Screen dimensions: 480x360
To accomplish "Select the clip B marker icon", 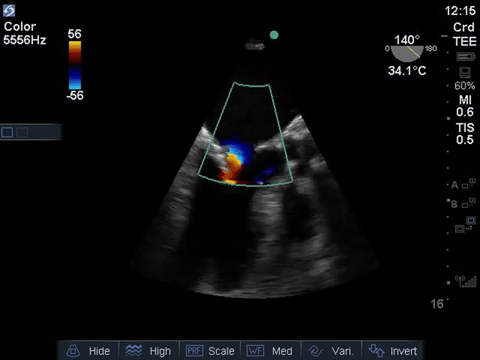I will point(463,203).
